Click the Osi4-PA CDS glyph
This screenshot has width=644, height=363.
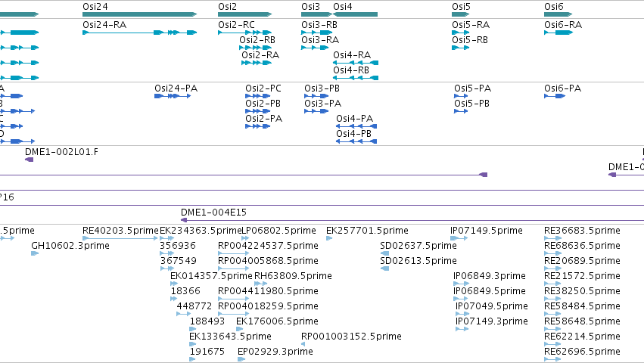point(356,126)
